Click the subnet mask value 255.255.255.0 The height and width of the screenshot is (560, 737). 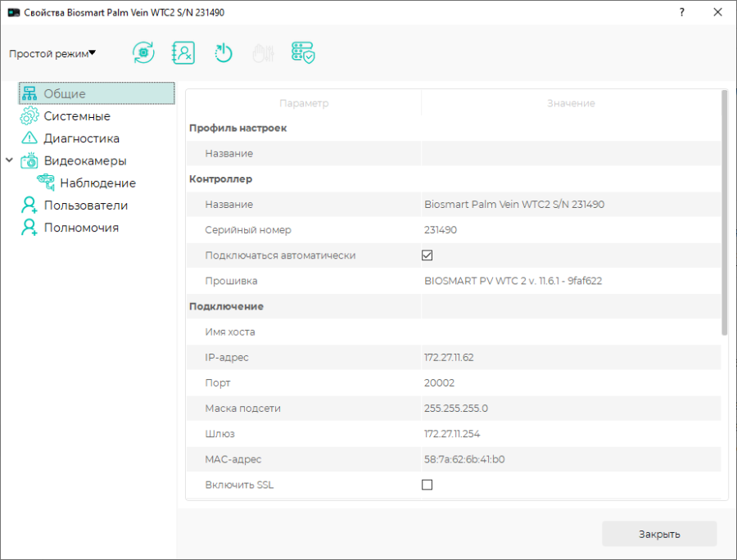click(x=456, y=409)
